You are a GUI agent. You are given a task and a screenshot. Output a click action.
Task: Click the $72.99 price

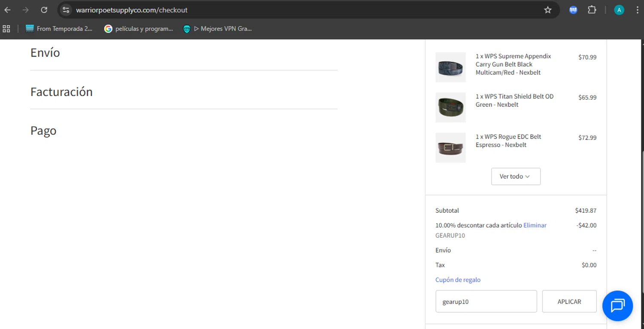pyautogui.click(x=587, y=138)
